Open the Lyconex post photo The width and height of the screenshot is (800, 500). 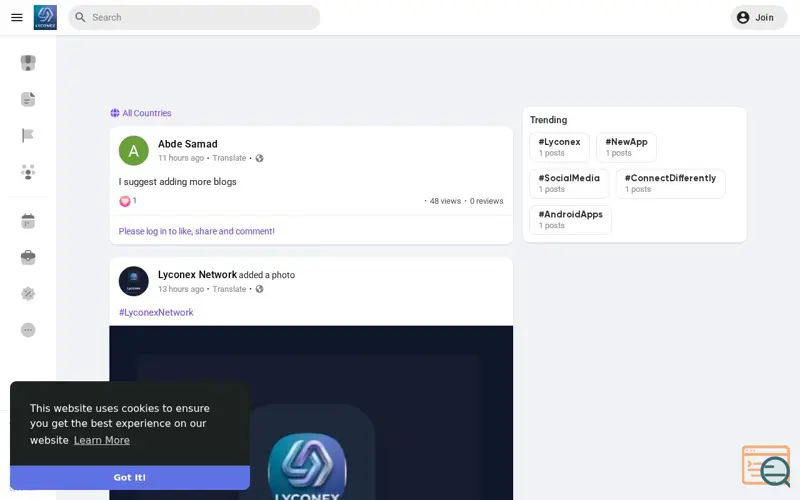tap(311, 412)
